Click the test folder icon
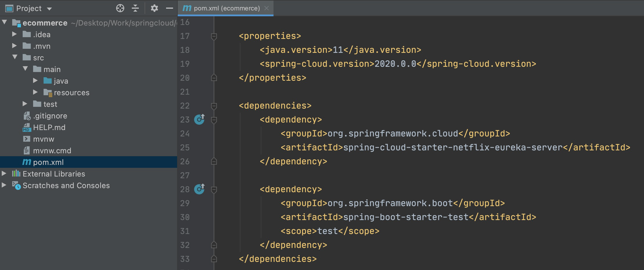Screen dimensions: 644x270 coord(37,104)
